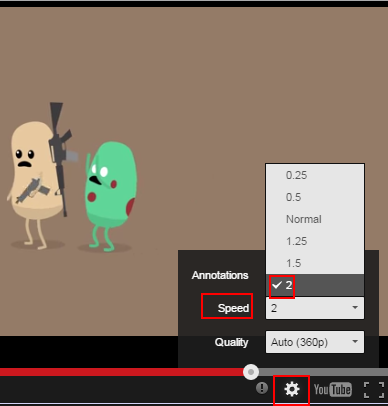Select 0.5 playback speed
The width and height of the screenshot is (388, 406).
point(315,197)
